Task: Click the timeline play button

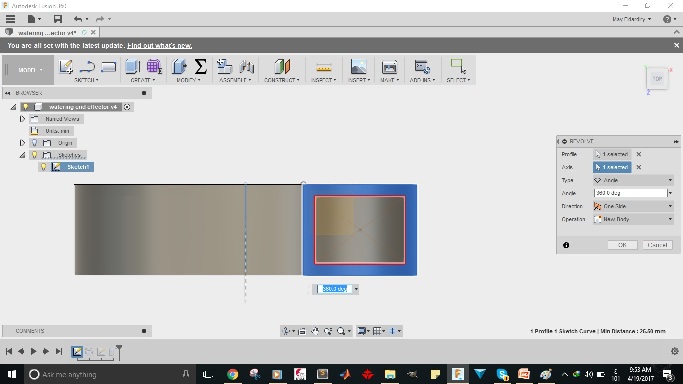Action: (33, 351)
